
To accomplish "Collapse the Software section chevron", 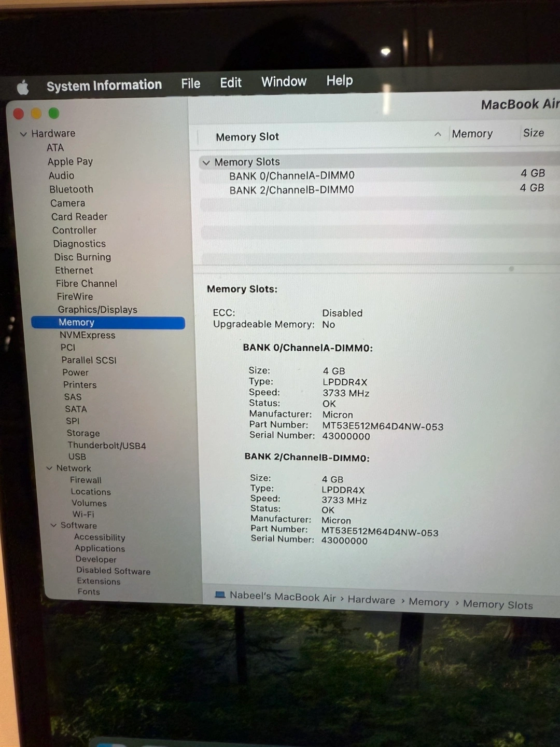I will click(53, 525).
